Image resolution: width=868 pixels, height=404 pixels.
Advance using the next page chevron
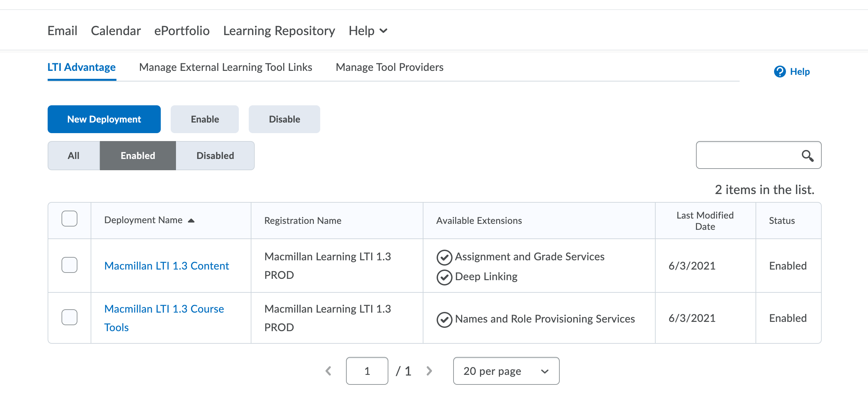pos(429,371)
